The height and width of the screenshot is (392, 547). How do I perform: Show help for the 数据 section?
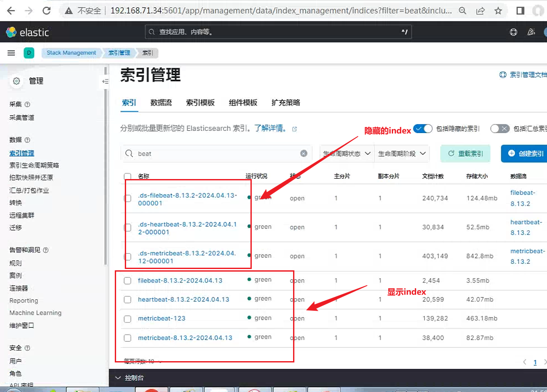27,140
